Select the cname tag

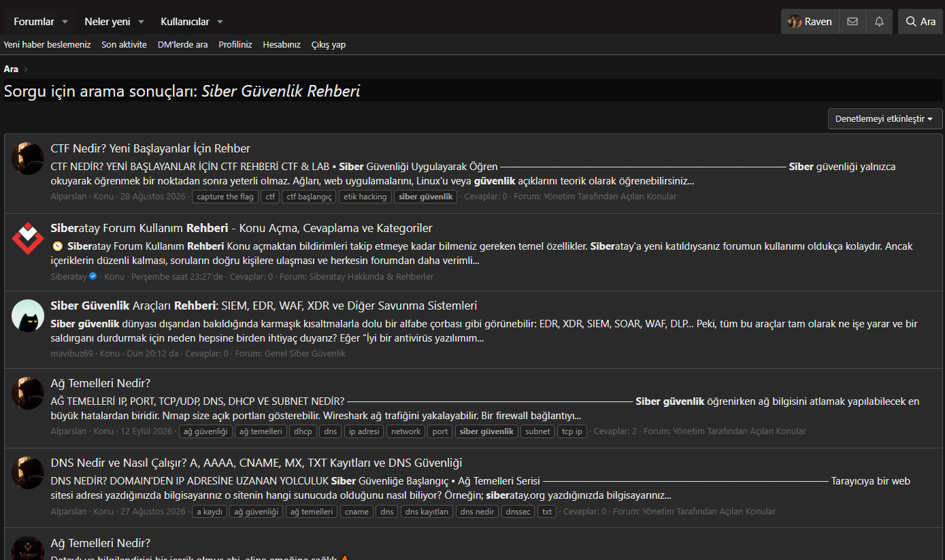(357, 512)
